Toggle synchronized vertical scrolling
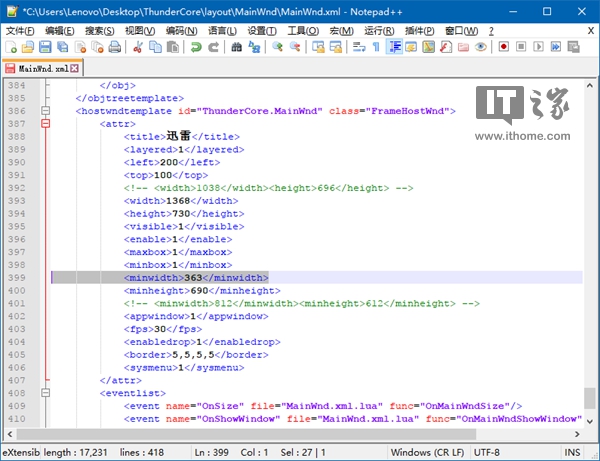The image size is (600, 461). 318,47
